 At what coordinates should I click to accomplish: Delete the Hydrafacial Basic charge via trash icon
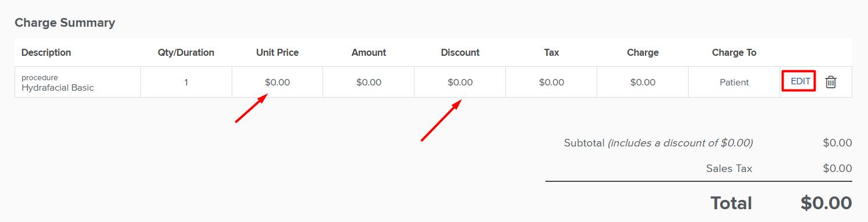point(831,83)
